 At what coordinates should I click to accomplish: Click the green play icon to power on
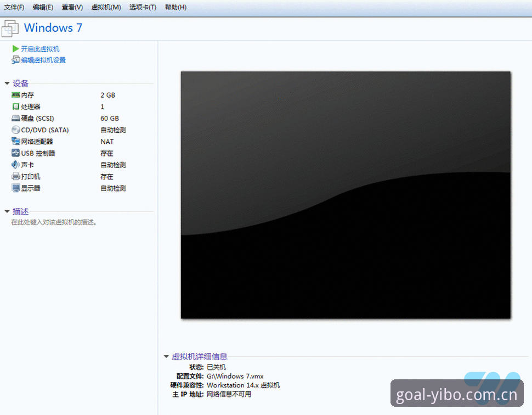coord(15,49)
